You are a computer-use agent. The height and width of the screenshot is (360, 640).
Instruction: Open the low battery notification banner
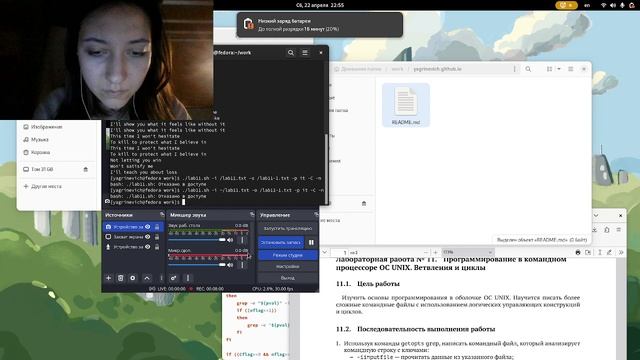tap(320, 24)
